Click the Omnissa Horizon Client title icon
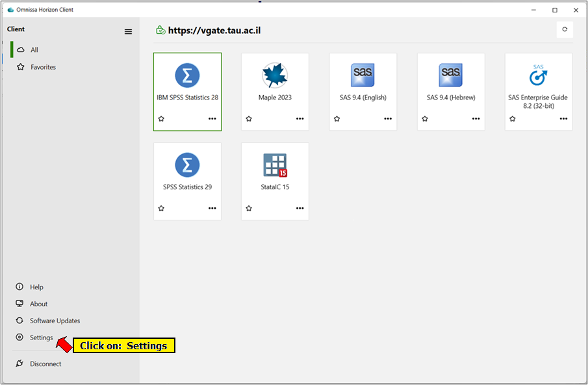This screenshot has width=588, height=385. pos(10,10)
